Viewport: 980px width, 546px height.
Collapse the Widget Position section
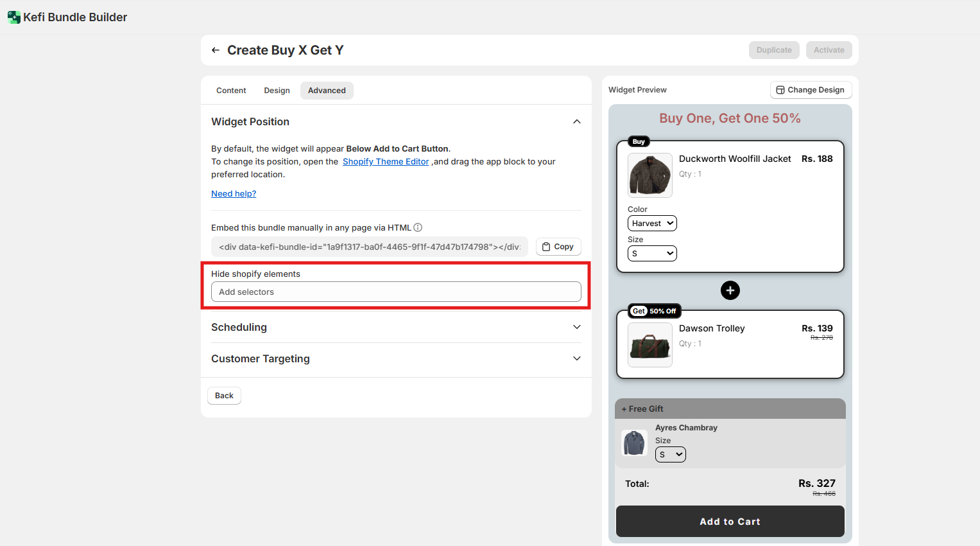pos(576,122)
